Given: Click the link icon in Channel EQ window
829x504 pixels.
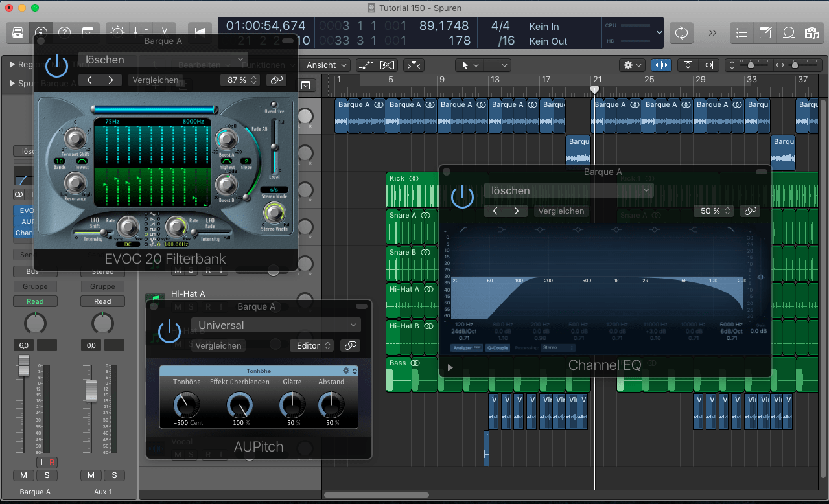Looking at the screenshot, I should [x=750, y=211].
